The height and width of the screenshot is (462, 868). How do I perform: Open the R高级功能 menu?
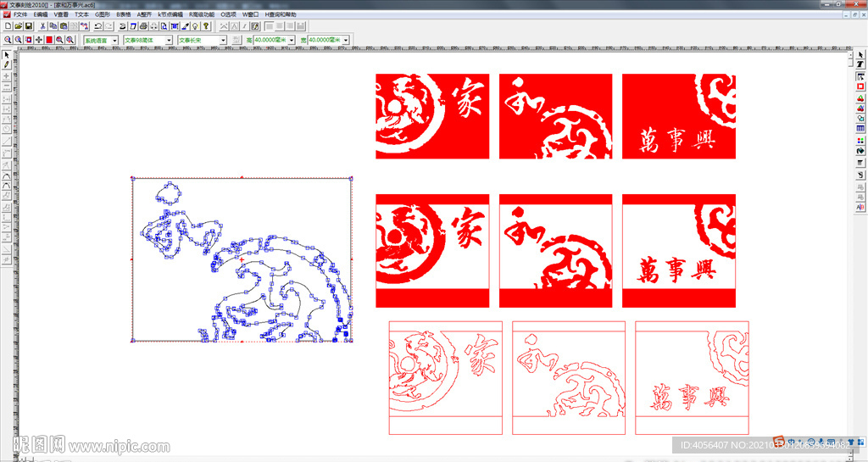point(202,14)
